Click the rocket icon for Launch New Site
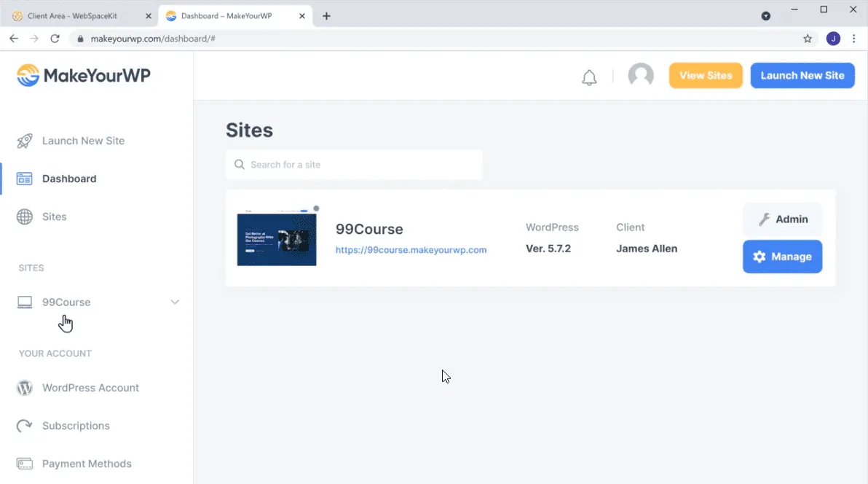 coord(25,141)
